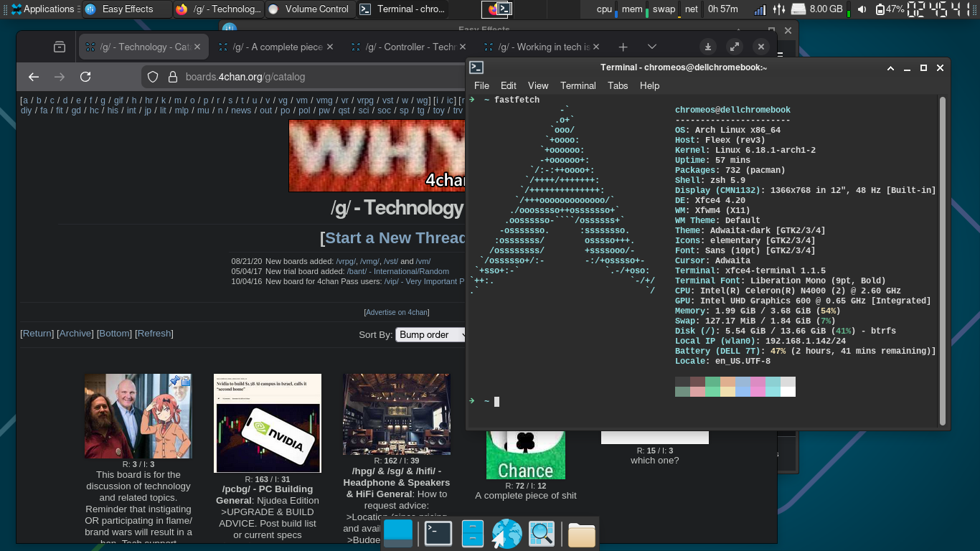This screenshot has height=551, width=980.
Task: Click the cpu monitor in the top panel
Action: point(607,9)
